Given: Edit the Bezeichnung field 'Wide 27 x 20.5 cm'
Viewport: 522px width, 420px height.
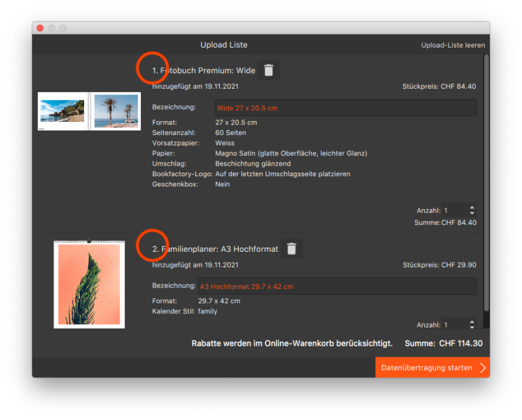Looking at the screenshot, I should 345,108.
